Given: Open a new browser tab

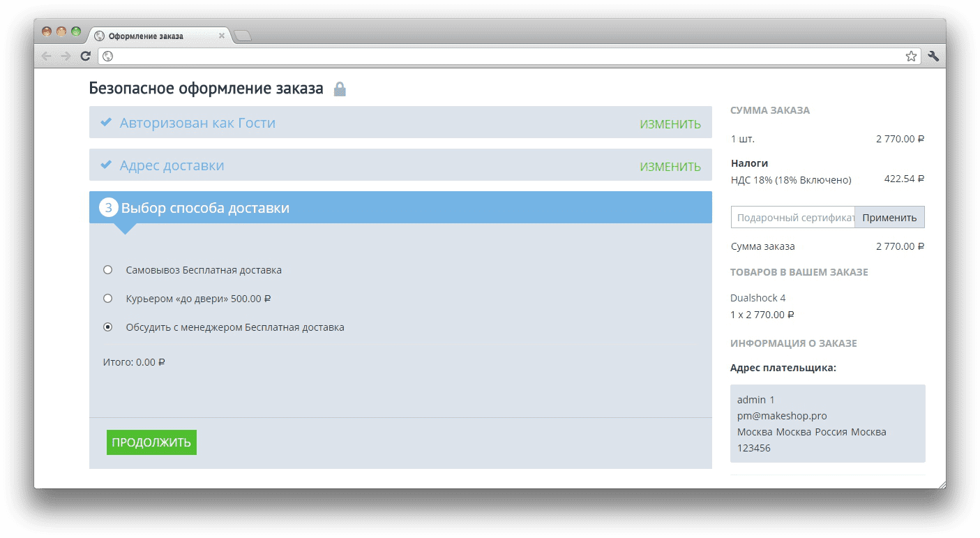Looking at the screenshot, I should [x=242, y=36].
